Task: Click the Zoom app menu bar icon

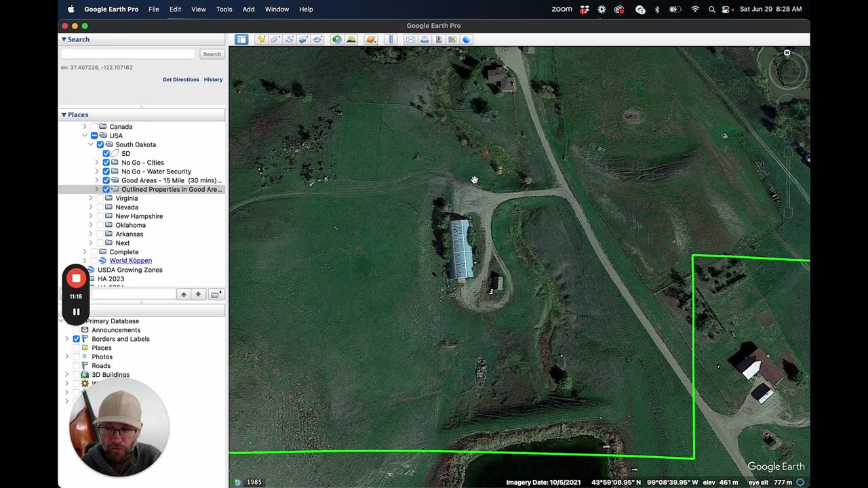Action: pos(561,9)
